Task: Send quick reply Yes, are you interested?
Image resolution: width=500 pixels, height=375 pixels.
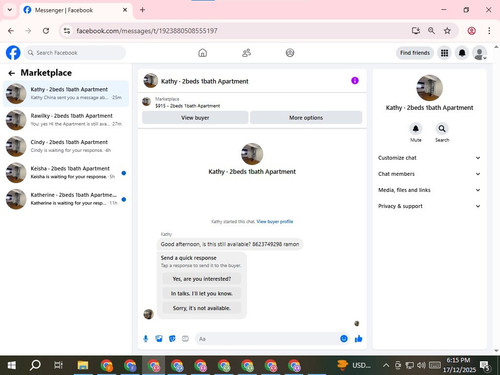Action: pos(202,279)
